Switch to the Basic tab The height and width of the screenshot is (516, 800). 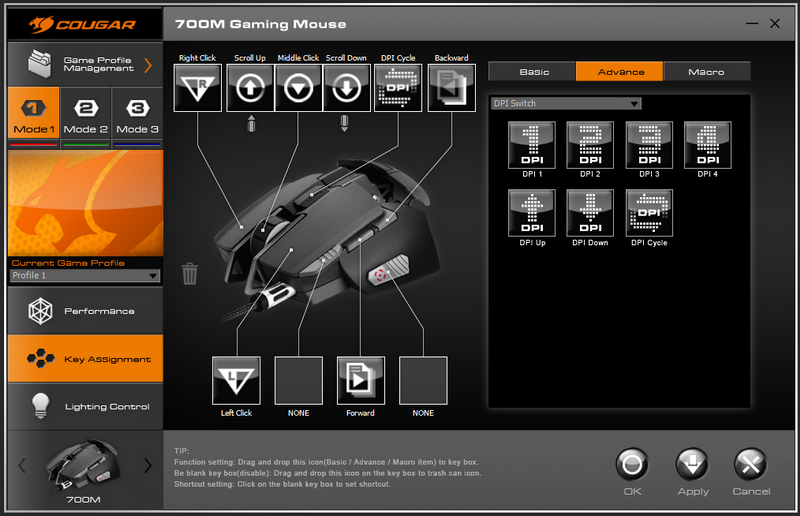click(533, 72)
